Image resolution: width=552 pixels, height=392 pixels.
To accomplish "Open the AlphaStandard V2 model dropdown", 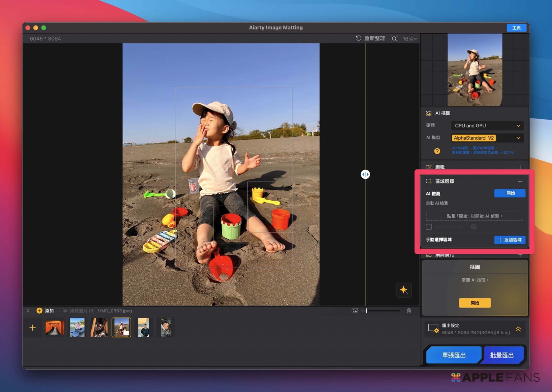I will click(487, 138).
